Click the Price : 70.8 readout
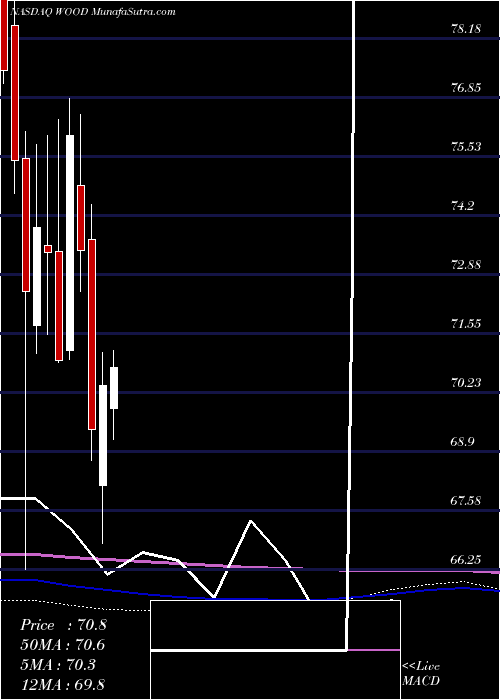The width and height of the screenshot is (500, 700). point(63,625)
